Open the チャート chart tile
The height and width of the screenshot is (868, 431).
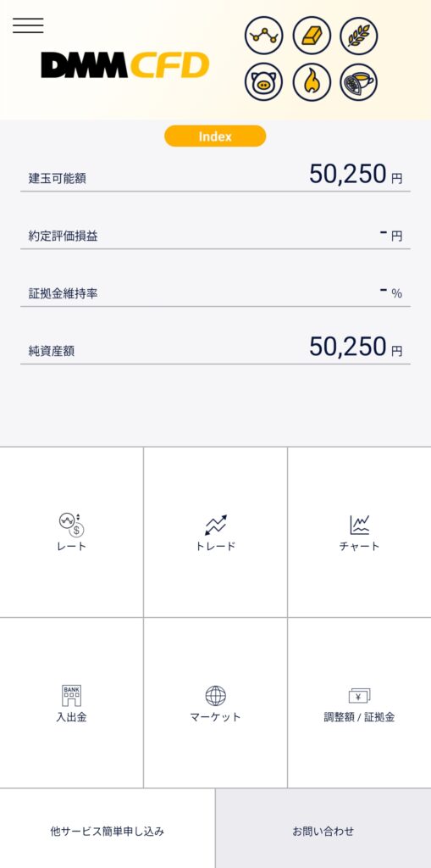point(360,532)
